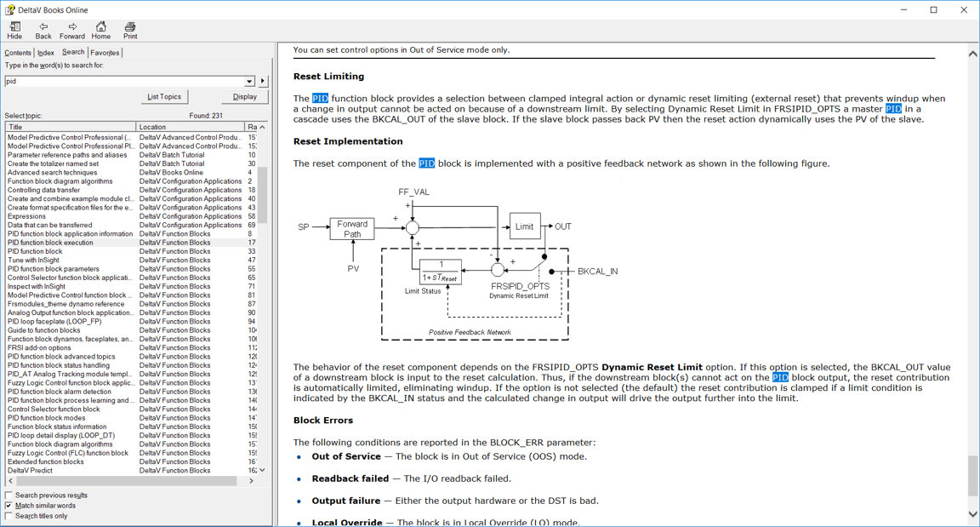
Task: Select 'Inspect with InSight' topic
Action: point(37,286)
